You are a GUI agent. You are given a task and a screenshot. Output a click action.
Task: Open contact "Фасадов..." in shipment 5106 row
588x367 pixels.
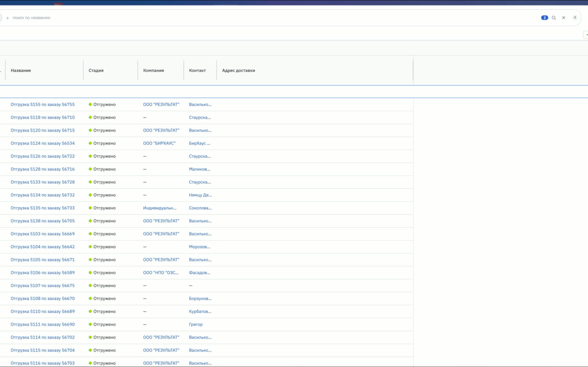(x=199, y=273)
